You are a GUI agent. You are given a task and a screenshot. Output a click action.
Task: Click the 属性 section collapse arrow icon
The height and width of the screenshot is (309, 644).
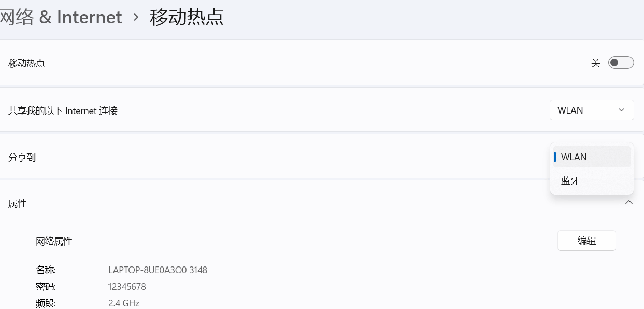[x=629, y=202]
